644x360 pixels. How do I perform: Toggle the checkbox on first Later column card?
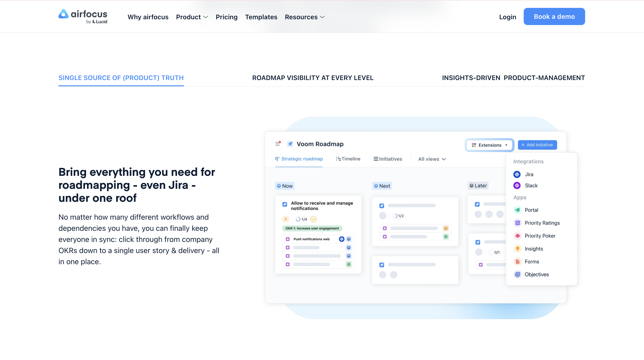[477, 204]
